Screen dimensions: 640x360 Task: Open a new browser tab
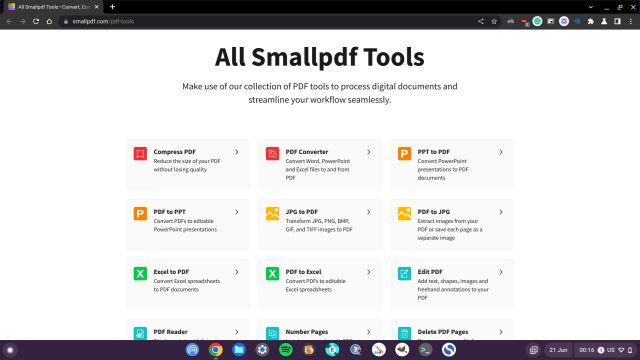(x=112, y=7)
